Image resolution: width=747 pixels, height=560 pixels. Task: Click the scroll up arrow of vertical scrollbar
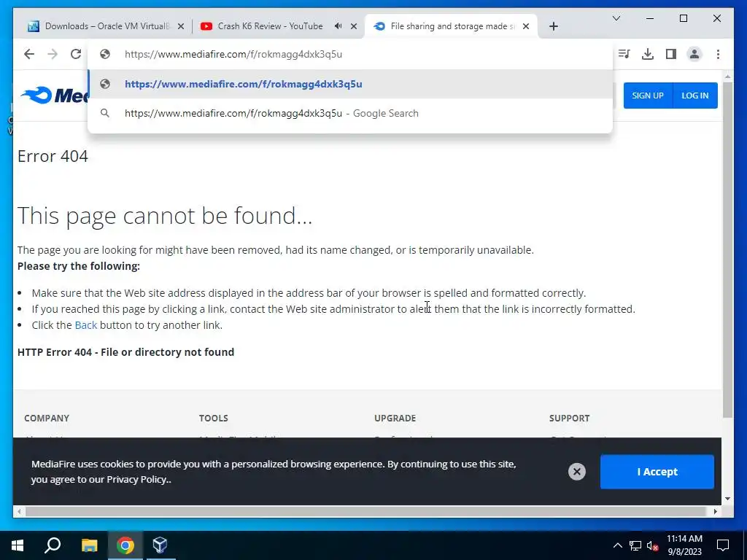727,76
